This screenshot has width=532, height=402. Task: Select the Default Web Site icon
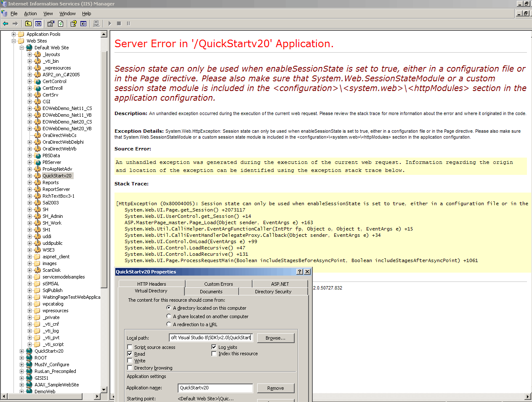[29, 48]
